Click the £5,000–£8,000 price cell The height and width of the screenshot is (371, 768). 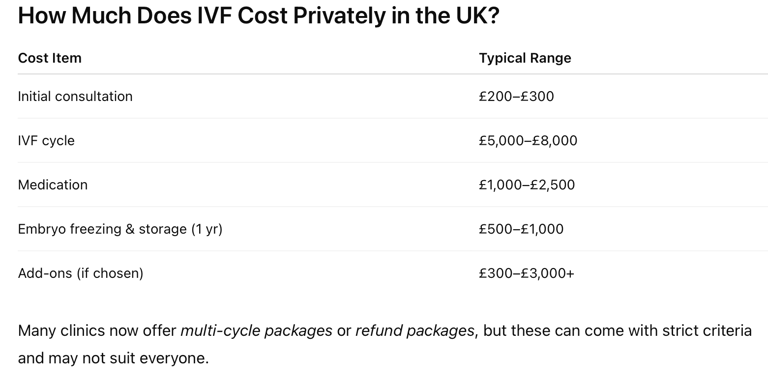tap(528, 141)
